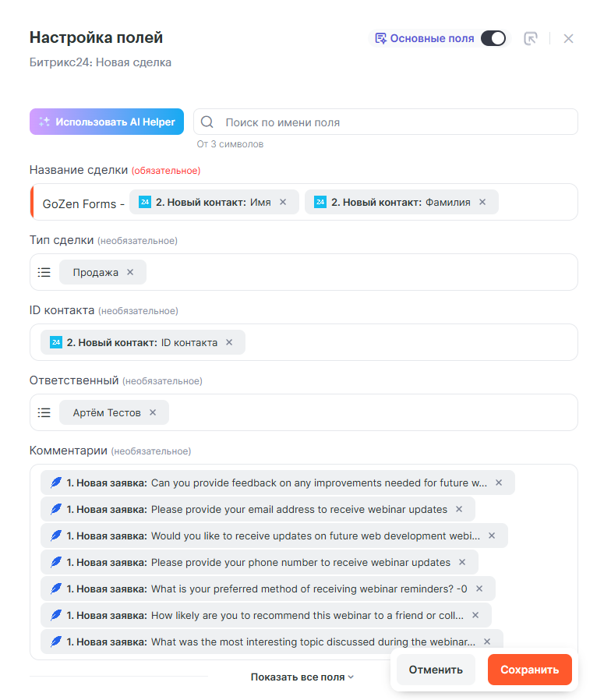Remove Артём Тестов from responsible field
The image size is (611, 700).
[153, 412]
